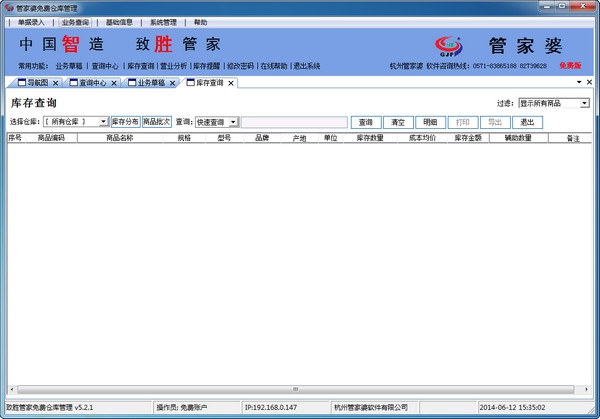
Task: Expand the 快速查询 dropdown
Action: pos(233,122)
